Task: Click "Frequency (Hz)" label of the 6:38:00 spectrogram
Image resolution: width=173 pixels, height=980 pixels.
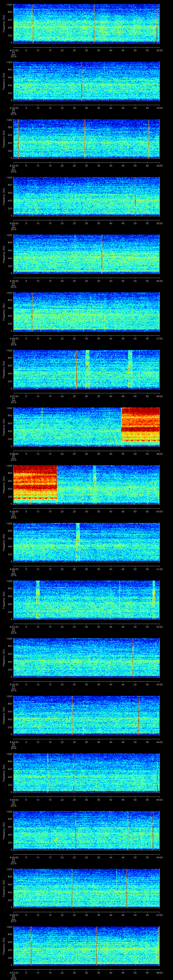Action: pos(4,427)
